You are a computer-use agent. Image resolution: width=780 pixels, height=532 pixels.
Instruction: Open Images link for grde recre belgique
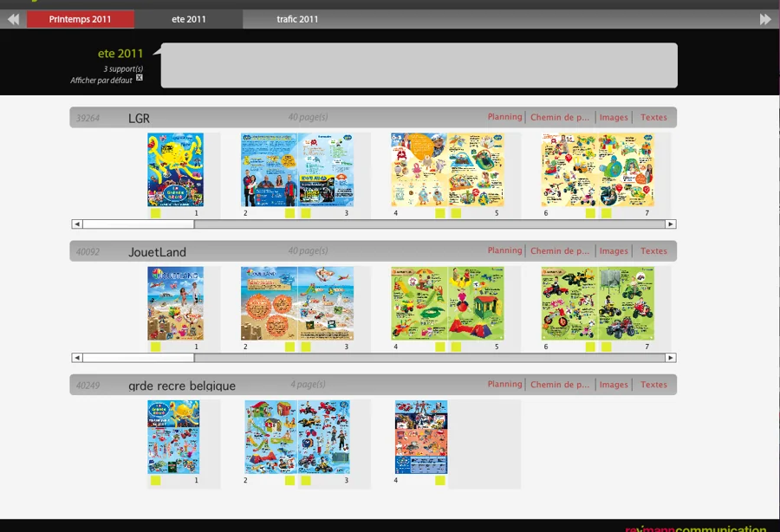pos(614,385)
